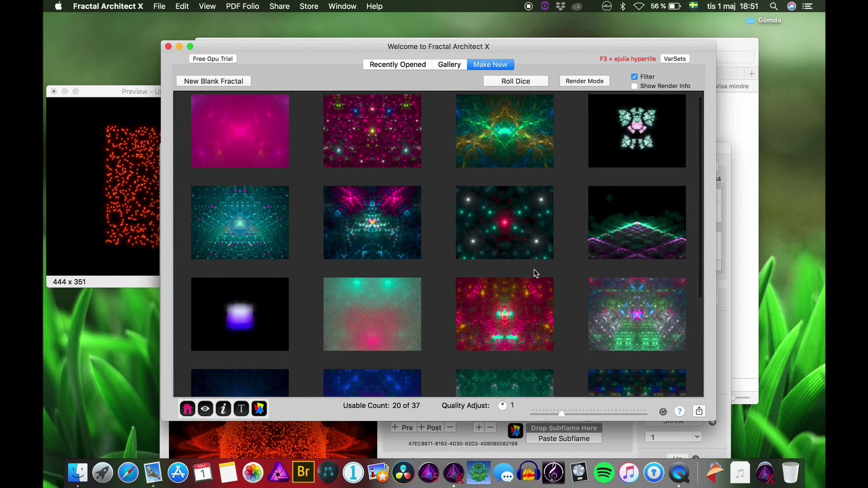Click the Paste Subflame button
868x488 pixels.
pyautogui.click(x=564, y=439)
